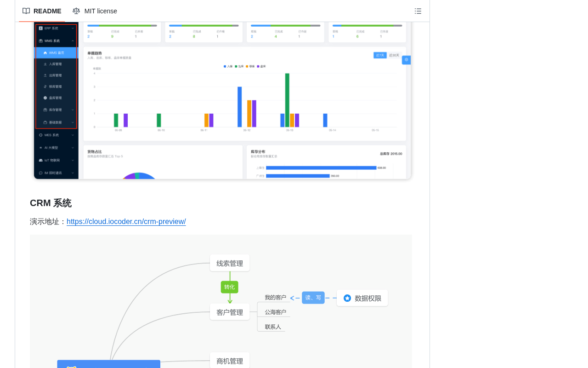Click the blue bar at 05-14
Screen dimensions: 588x368
click(x=325, y=120)
